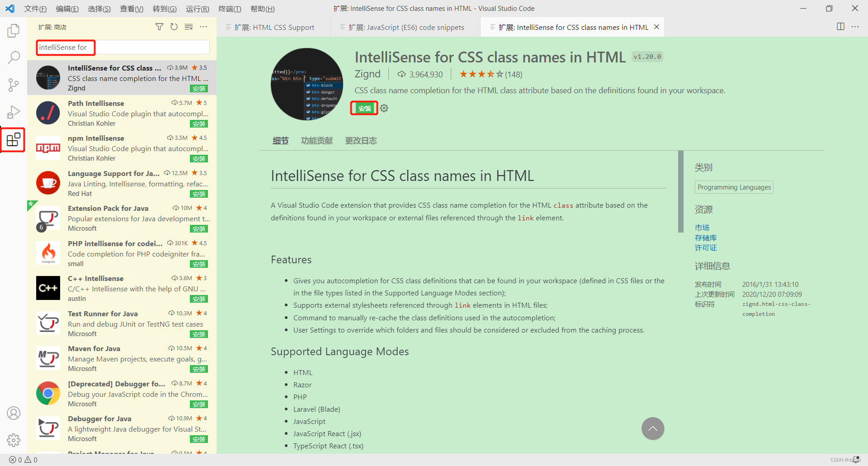Install Maven for Java from list
This screenshot has height=466, width=868.
pos(199,369)
